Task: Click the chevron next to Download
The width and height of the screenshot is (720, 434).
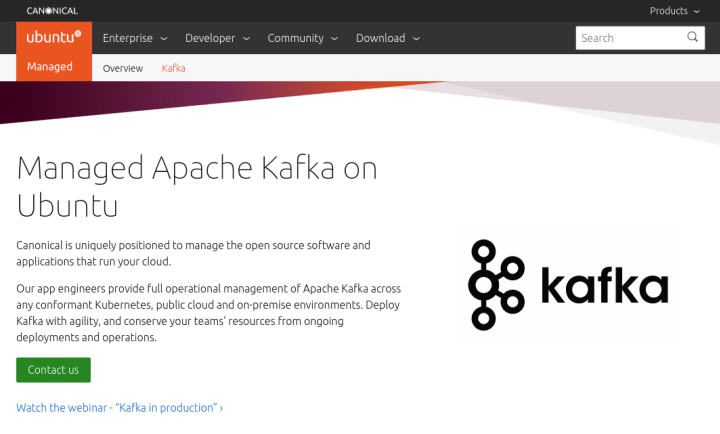Action: [x=416, y=39]
